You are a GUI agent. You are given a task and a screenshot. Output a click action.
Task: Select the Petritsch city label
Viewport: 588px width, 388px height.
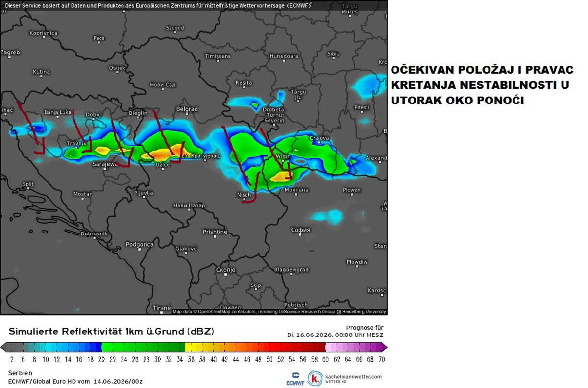[x=295, y=305]
